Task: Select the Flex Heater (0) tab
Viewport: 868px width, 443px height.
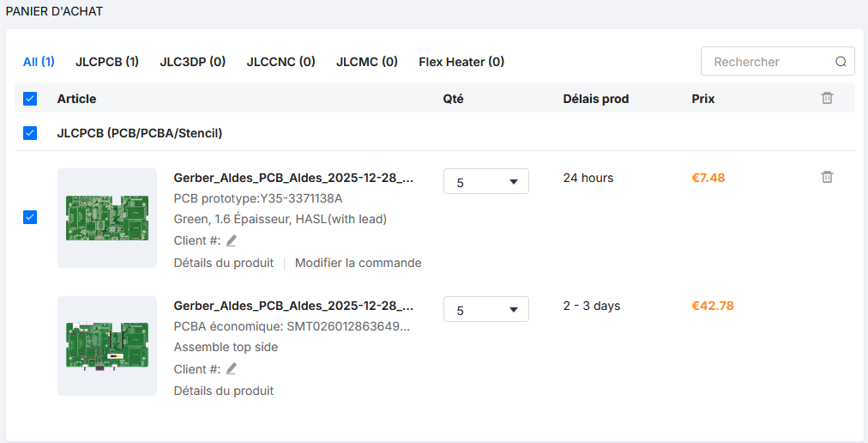Action: 461,62
